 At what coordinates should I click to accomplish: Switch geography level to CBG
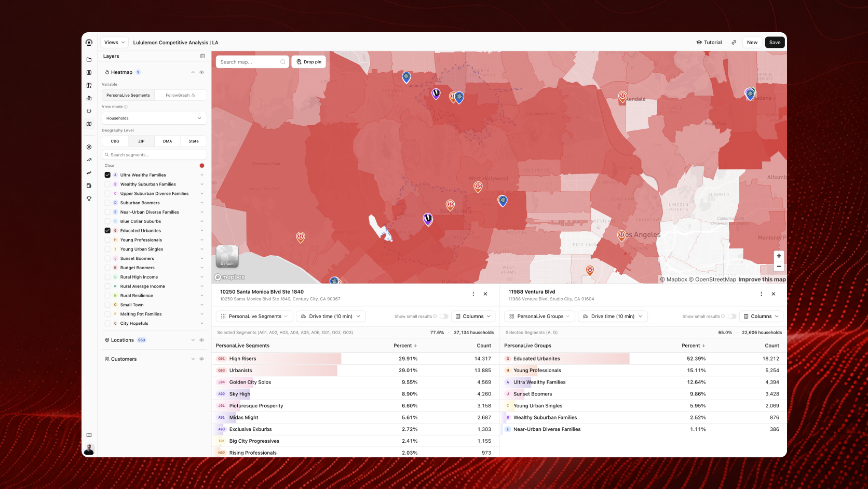[x=115, y=141]
